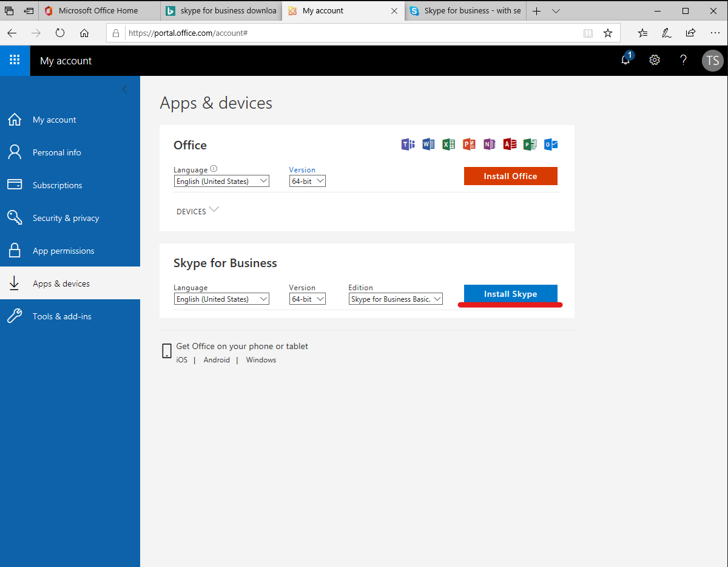This screenshot has height=567, width=728.
Task: Open the Office Version dropdown
Action: coord(308,180)
